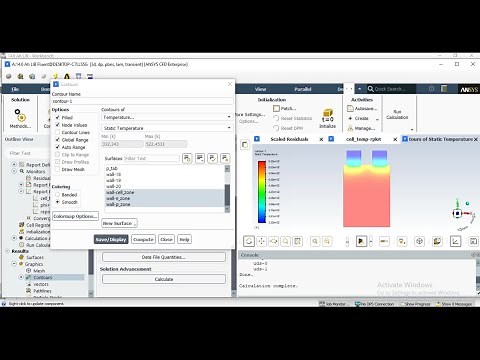
Task: Select the Smooth coloring radio button
Action: click(x=57, y=202)
